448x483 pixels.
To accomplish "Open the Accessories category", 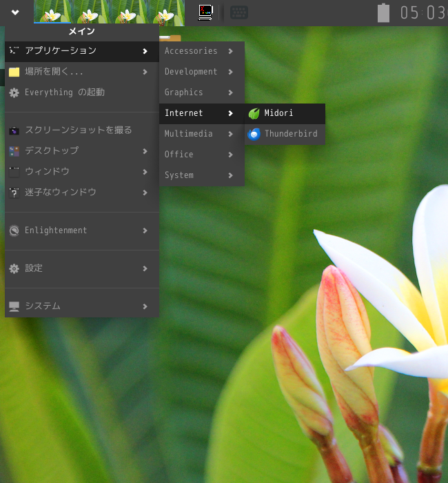I will click(x=202, y=52).
